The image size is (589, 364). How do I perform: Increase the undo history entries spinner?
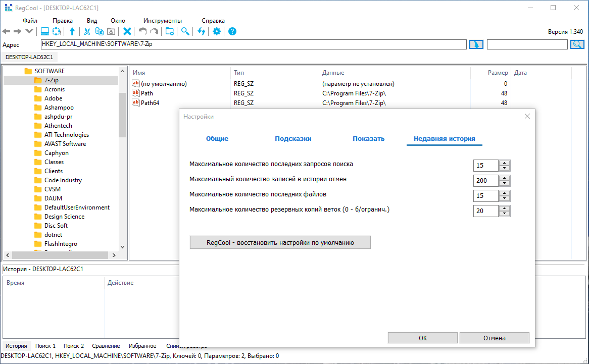click(x=505, y=178)
